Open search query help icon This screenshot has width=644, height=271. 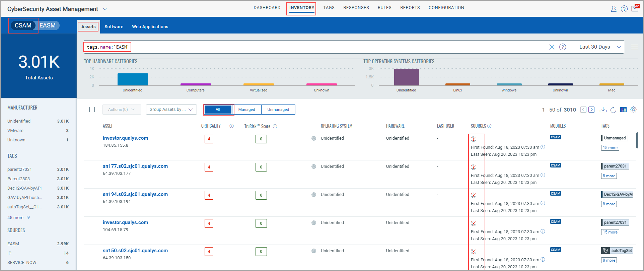point(563,47)
